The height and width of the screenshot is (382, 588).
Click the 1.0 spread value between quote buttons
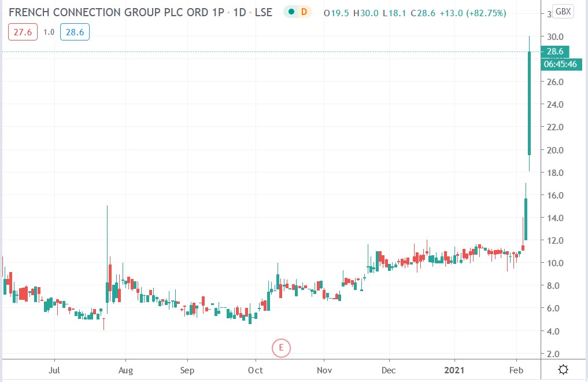tap(48, 32)
